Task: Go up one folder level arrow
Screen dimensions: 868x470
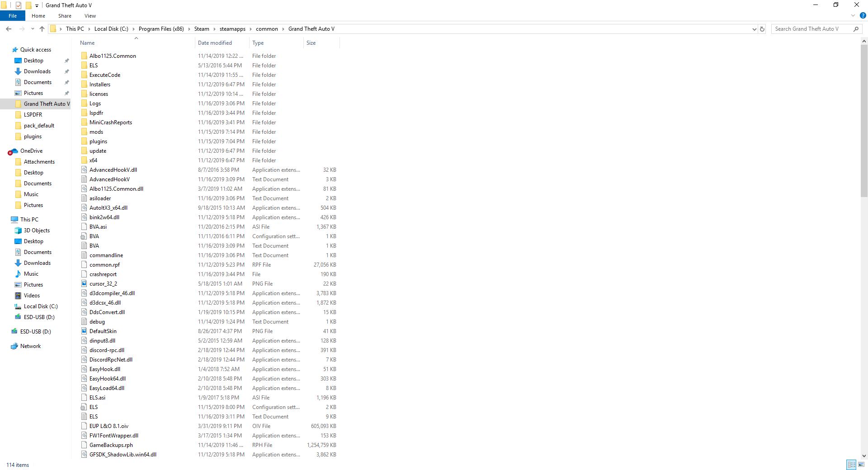Action: (x=42, y=29)
